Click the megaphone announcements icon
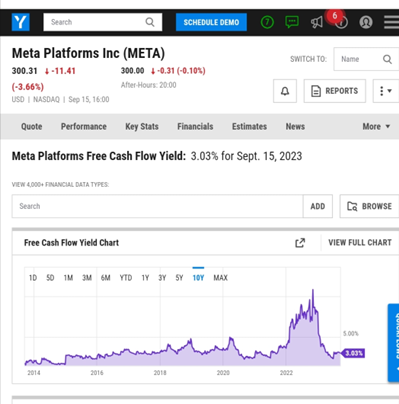The height and width of the screenshot is (404, 399). (x=316, y=22)
